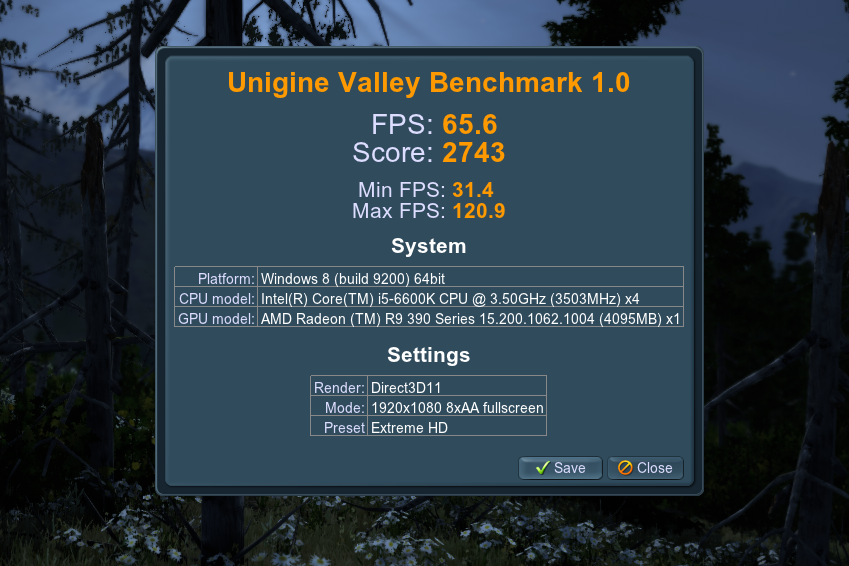This screenshot has height=566, width=849.
Task: Click the GPU model label cell
Action: point(216,317)
